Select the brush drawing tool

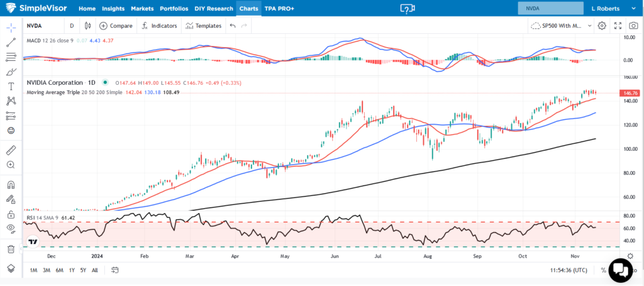11,72
